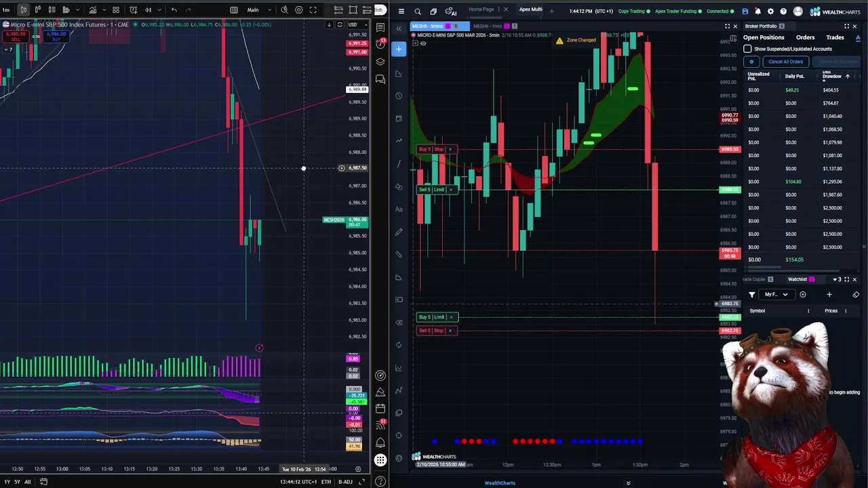868x488 pixels.
Task: Maximize the Broker Portfolio panel
Action: [x=846, y=26]
